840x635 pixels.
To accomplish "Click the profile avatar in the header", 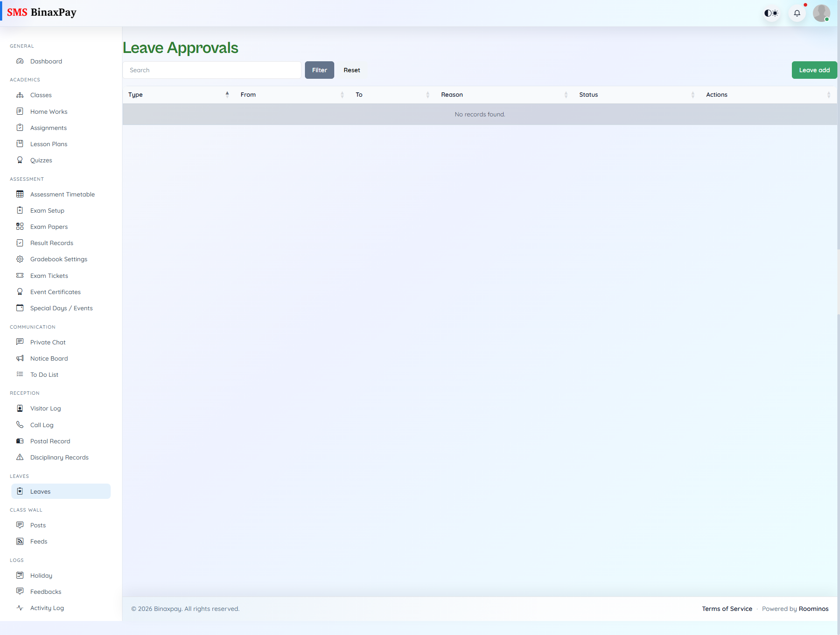I will coord(822,13).
